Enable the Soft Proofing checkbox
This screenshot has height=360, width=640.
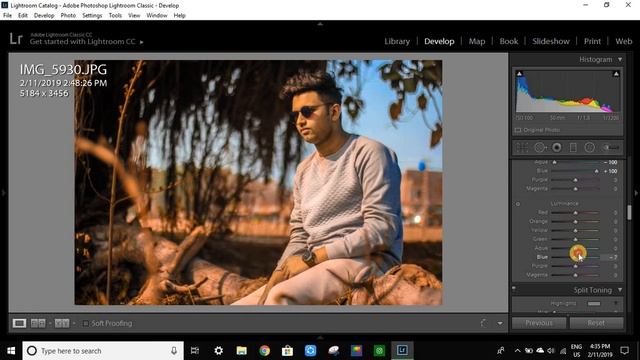(85, 323)
